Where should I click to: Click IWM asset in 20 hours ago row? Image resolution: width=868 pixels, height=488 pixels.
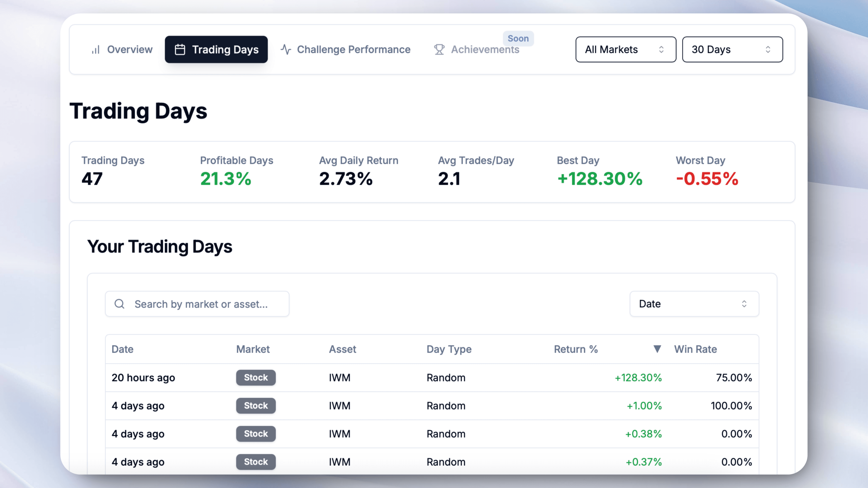pyautogui.click(x=340, y=378)
